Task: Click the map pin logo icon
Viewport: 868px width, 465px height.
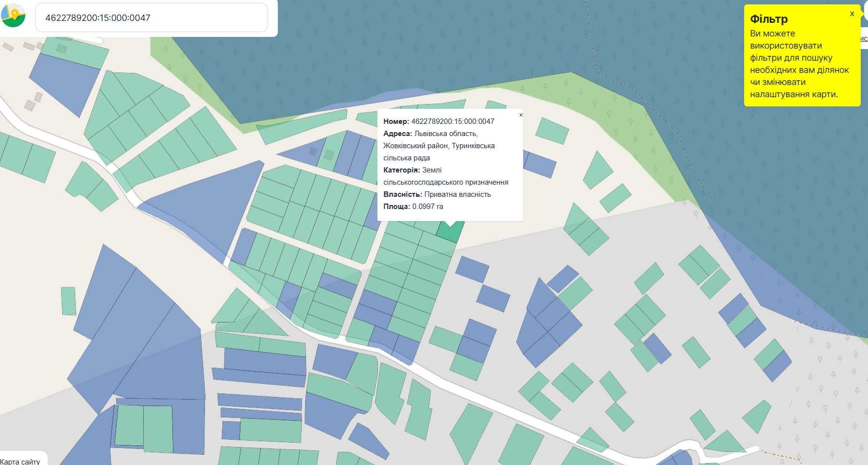Action: [14, 16]
